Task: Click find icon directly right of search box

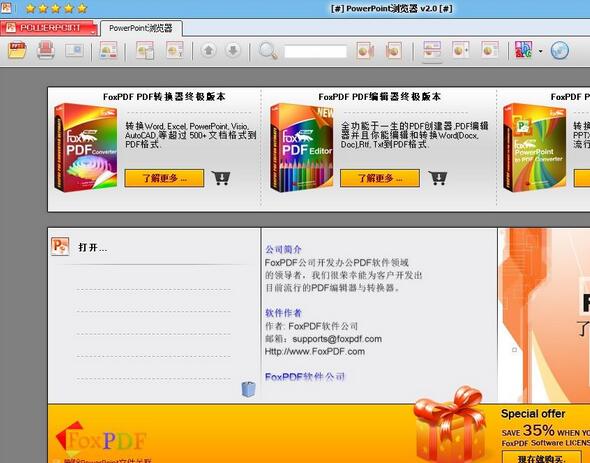Action: [365, 50]
